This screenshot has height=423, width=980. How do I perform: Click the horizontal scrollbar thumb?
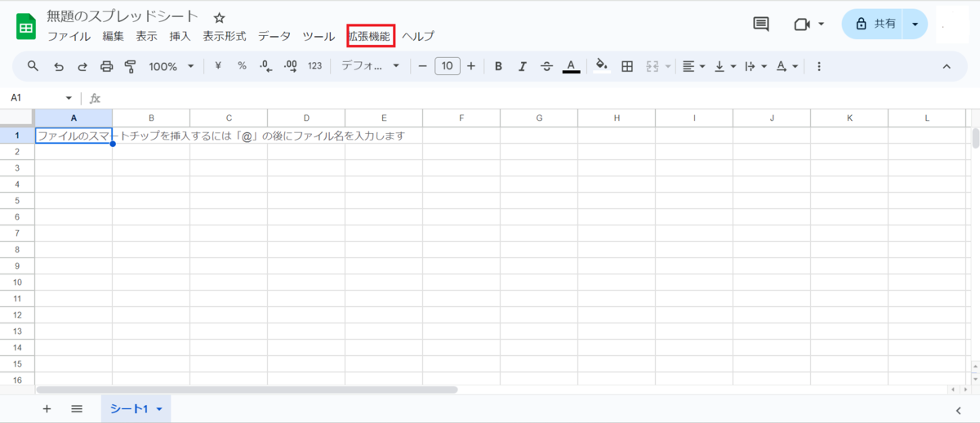(247, 390)
